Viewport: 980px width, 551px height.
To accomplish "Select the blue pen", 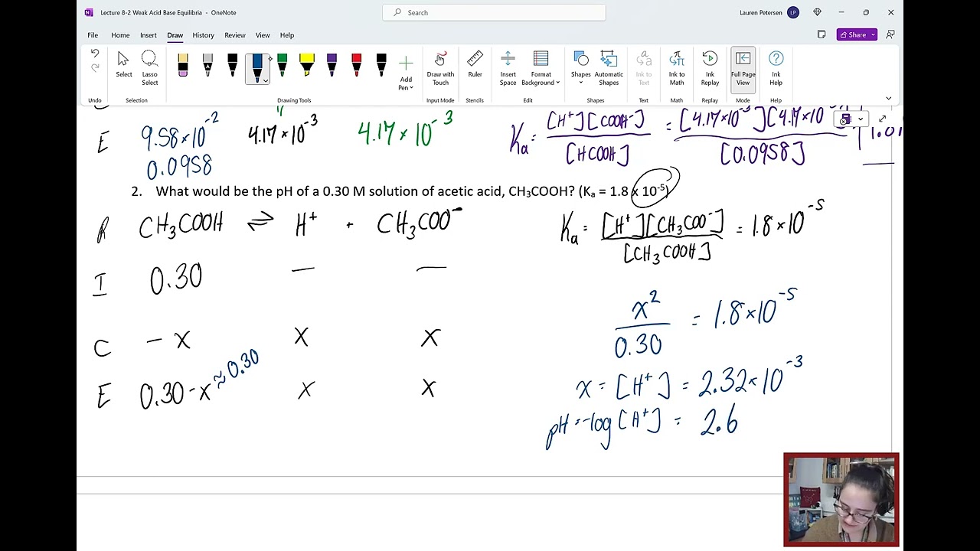I will [257, 67].
